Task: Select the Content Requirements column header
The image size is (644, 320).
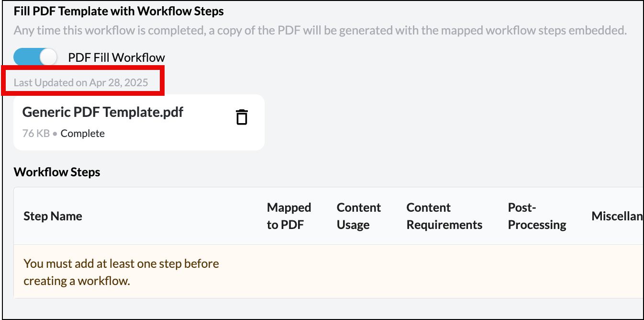Action: 444,216
